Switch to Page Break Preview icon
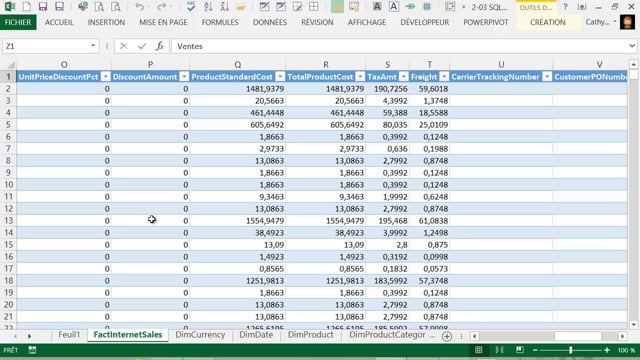The image size is (640, 360). 520,350
